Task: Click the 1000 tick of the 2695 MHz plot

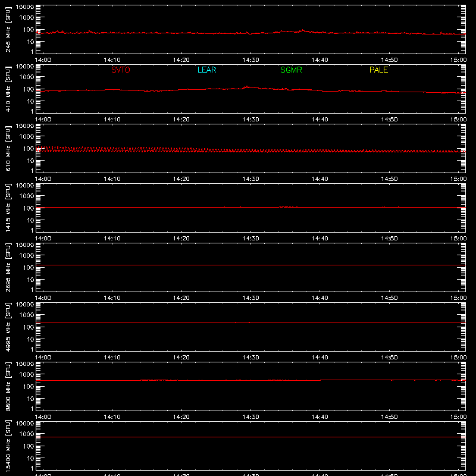Action: [x=27, y=256]
